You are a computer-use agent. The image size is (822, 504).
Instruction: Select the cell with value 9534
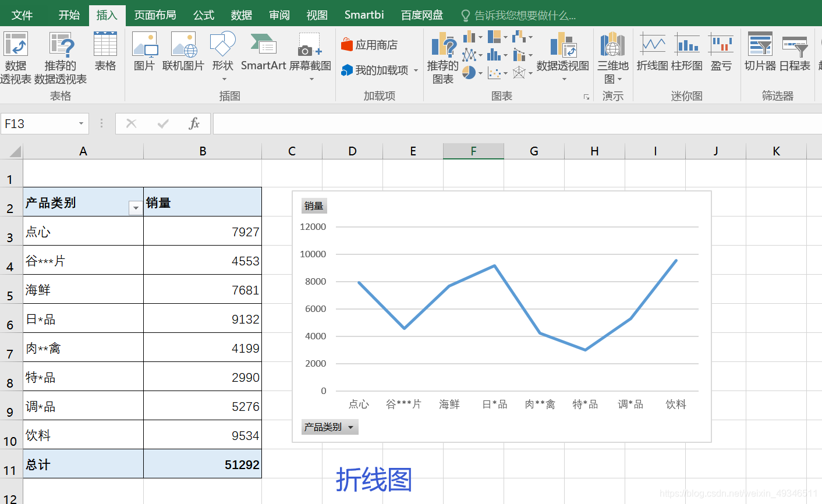tap(203, 435)
